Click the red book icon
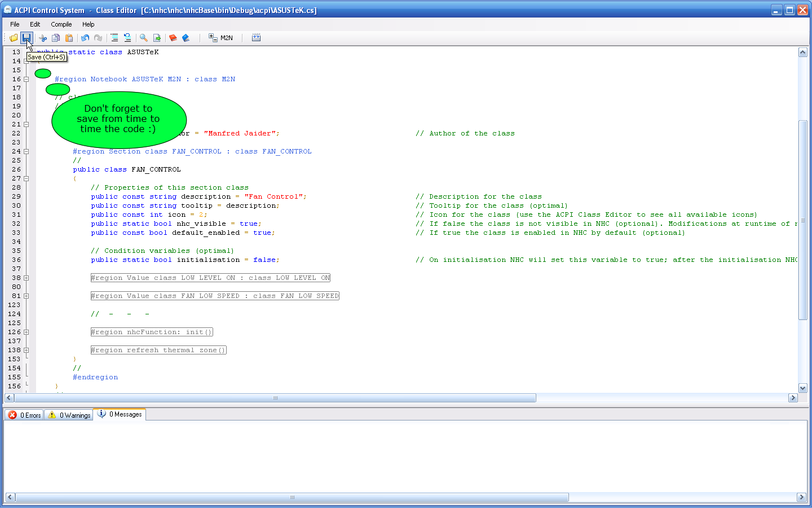The image size is (812, 508). click(173, 38)
